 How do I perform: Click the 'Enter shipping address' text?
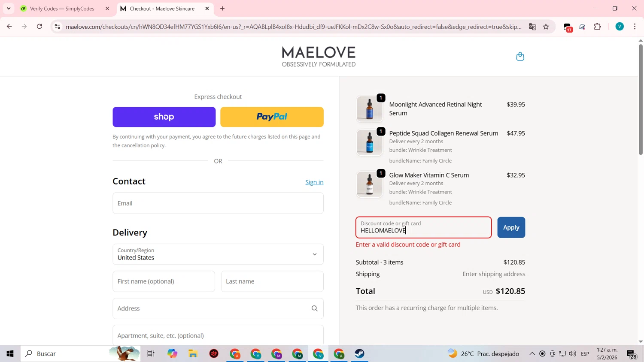tap(494, 274)
